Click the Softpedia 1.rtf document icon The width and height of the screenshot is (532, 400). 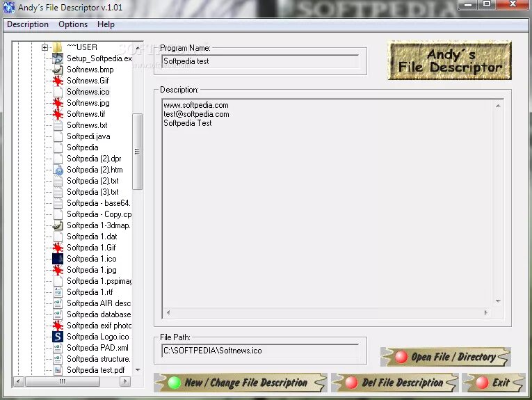point(58,292)
